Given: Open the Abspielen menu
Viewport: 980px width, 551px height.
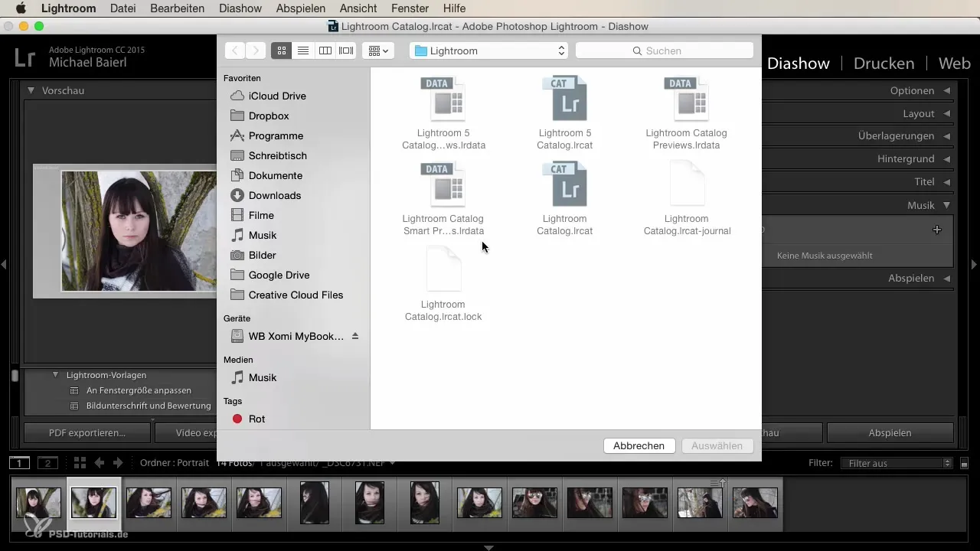Looking at the screenshot, I should [x=302, y=8].
